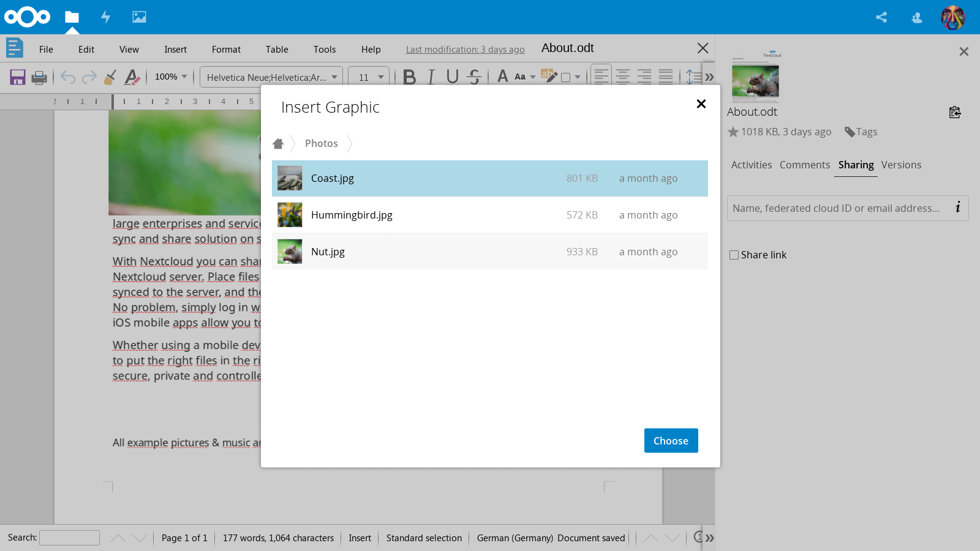Screen dimensions: 980x551
Task: Open the Format menu
Action: click(227, 50)
